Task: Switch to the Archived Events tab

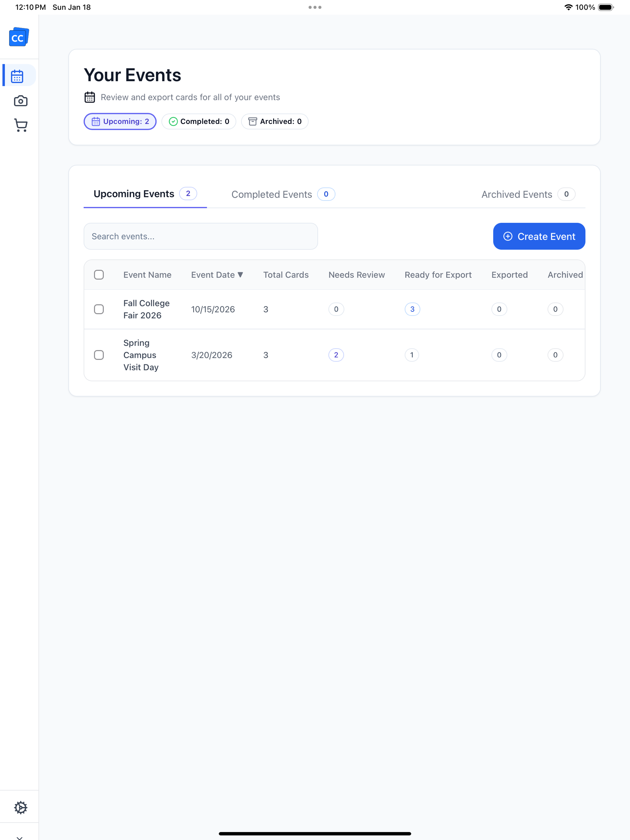Action: pyautogui.click(x=528, y=194)
